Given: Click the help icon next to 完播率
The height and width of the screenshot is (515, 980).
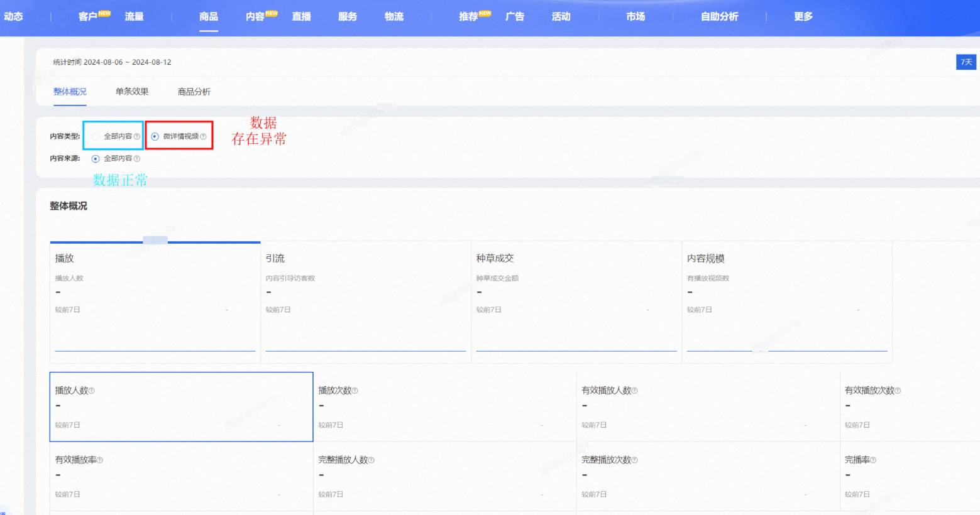Looking at the screenshot, I should (873, 460).
